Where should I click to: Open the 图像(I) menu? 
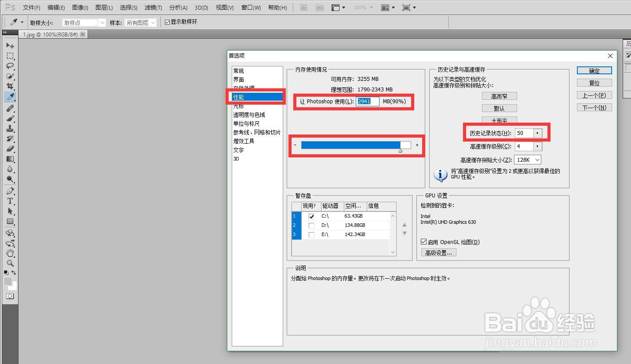(x=80, y=7)
